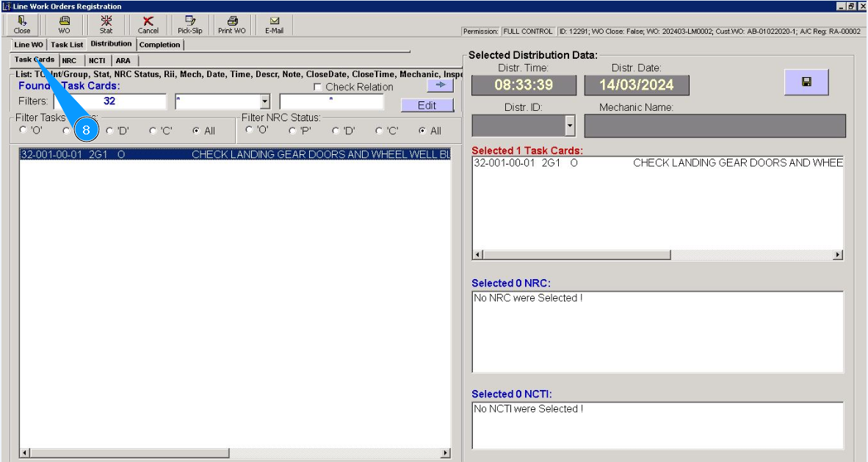Select 'D' in Filter Tasks status
The image size is (868, 462).
coord(109,131)
